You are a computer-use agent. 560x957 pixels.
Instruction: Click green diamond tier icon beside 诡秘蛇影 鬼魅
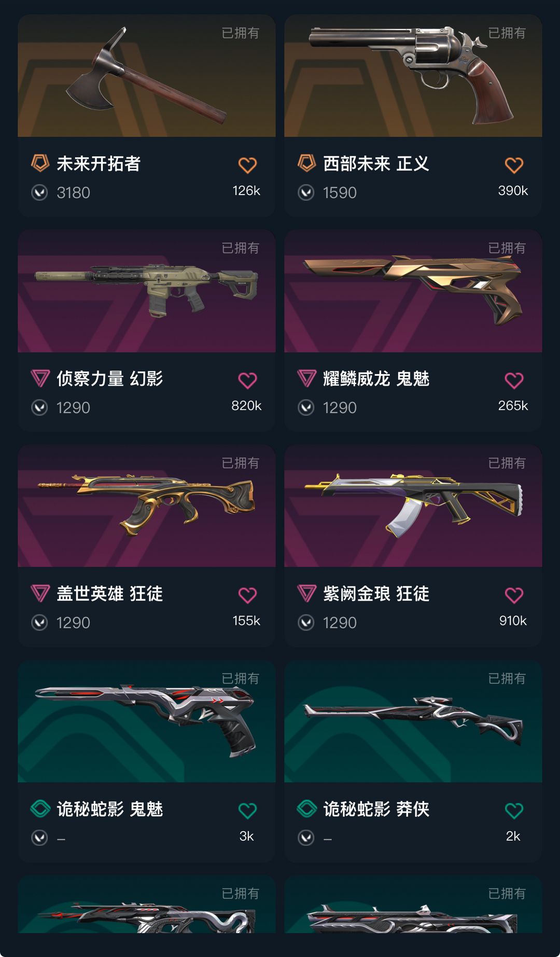tap(40, 809)
